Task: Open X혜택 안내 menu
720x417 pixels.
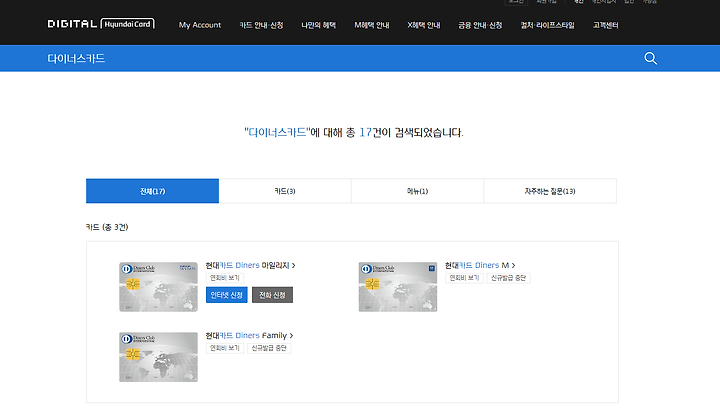Action: 424,25
